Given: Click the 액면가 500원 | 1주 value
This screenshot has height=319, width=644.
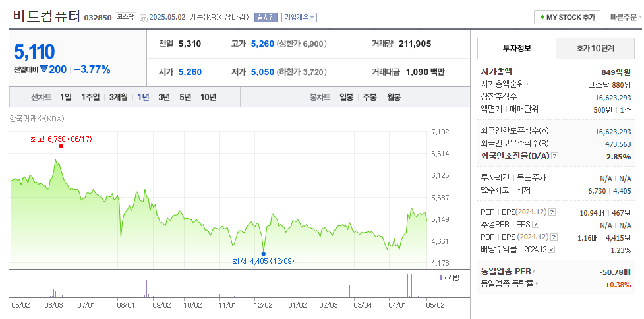Looking at the screenshot, I should tap(612, 109).
